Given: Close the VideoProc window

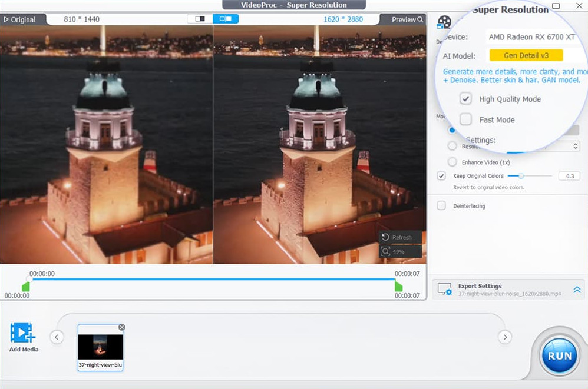Looking at the screenshot, I should pyautogui.click(x=579, y=6).
